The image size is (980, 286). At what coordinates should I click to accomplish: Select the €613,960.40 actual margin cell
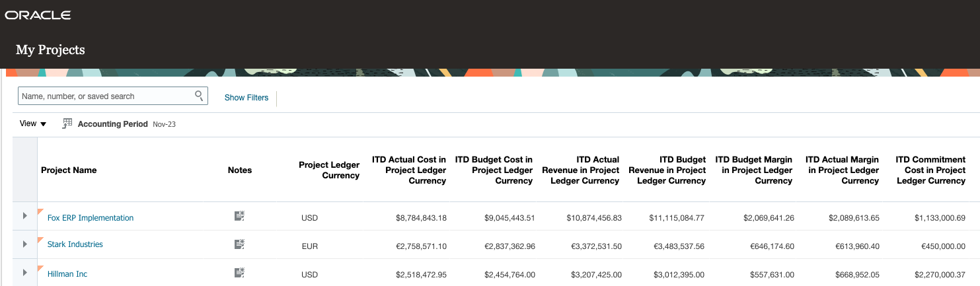click(857, 246)
